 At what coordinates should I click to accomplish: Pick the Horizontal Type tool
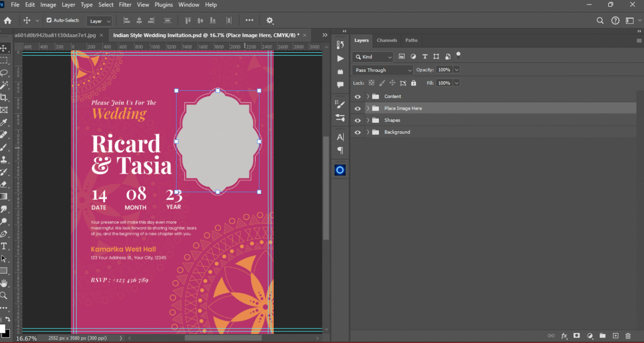tap(4, 246)
